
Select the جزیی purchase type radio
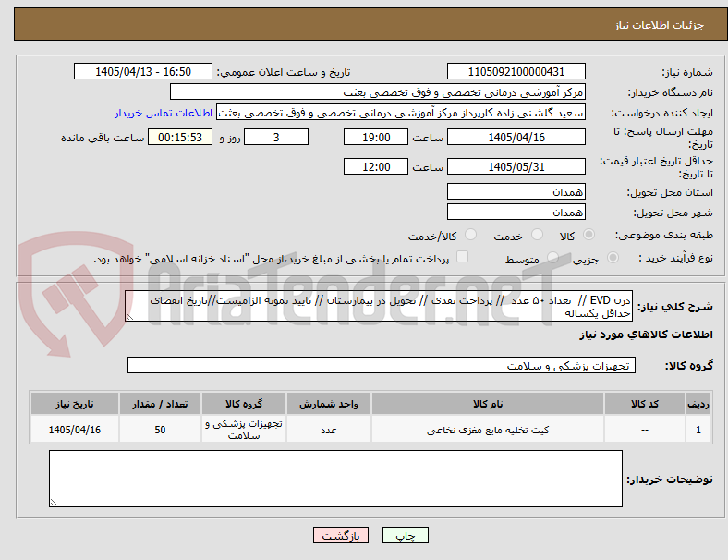click(613, 257)
